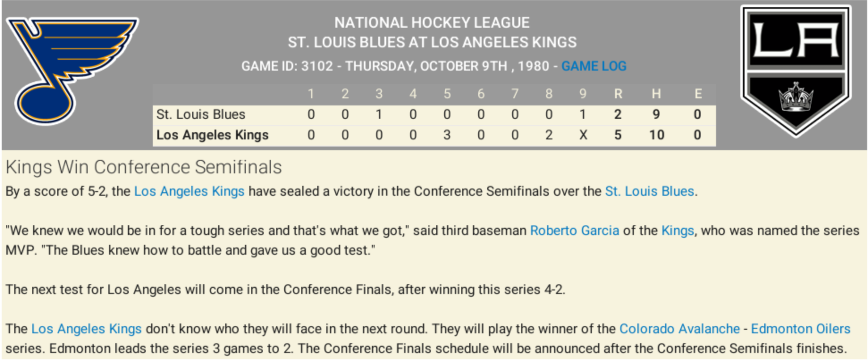Open the GAME LOG link
This screenshot has width=868, height=361.
pos(594,66)
